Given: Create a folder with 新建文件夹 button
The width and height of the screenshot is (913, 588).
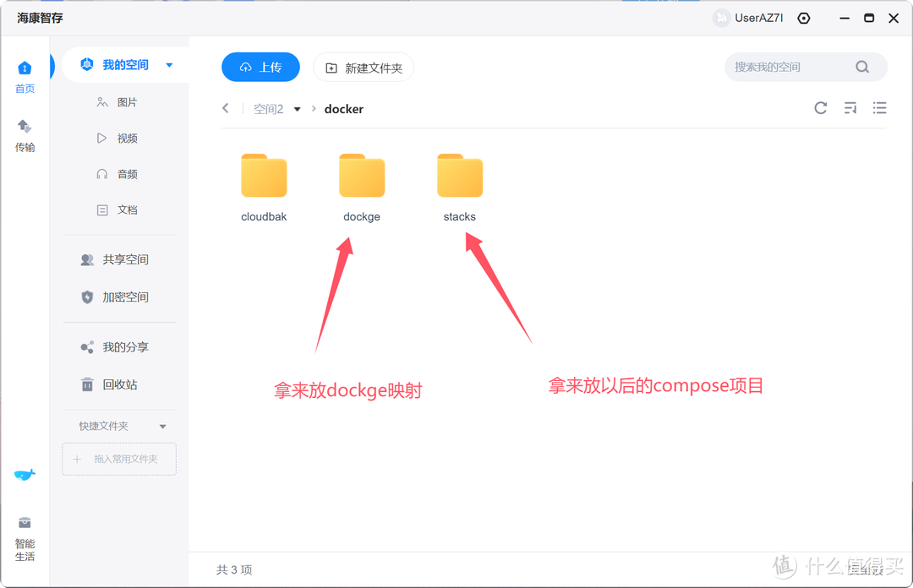Looking at the screenshot, I should pos(364,67).
